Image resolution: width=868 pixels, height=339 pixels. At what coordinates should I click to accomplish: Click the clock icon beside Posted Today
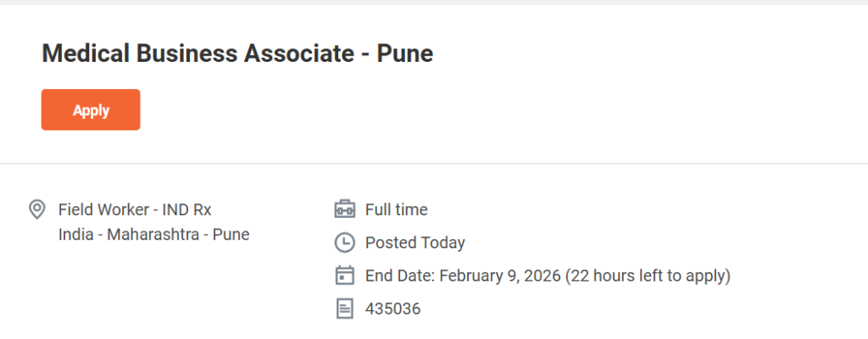344,242
